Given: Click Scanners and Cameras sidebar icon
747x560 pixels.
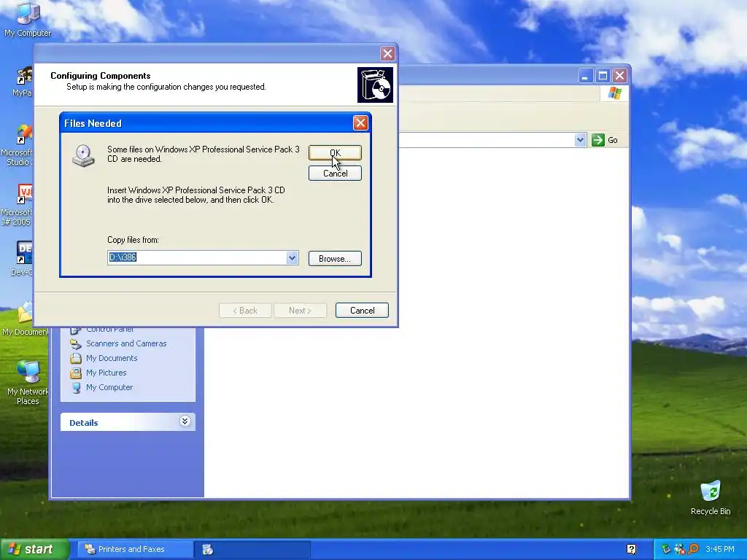Looking at the screenshot, I should pyautogui.click(x=76, y=343).
